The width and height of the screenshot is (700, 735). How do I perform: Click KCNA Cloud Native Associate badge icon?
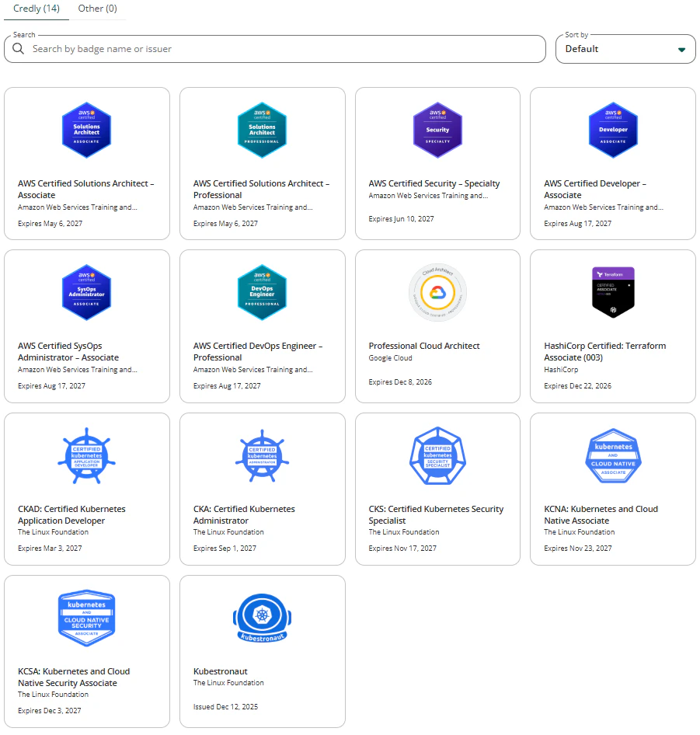[613, 455]
